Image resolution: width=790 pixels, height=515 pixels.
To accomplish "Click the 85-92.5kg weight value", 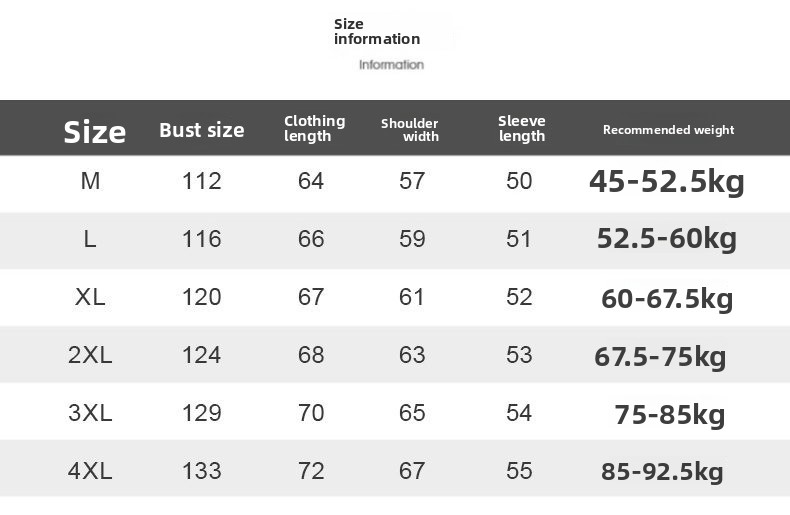I will click(x=661, y=472).
